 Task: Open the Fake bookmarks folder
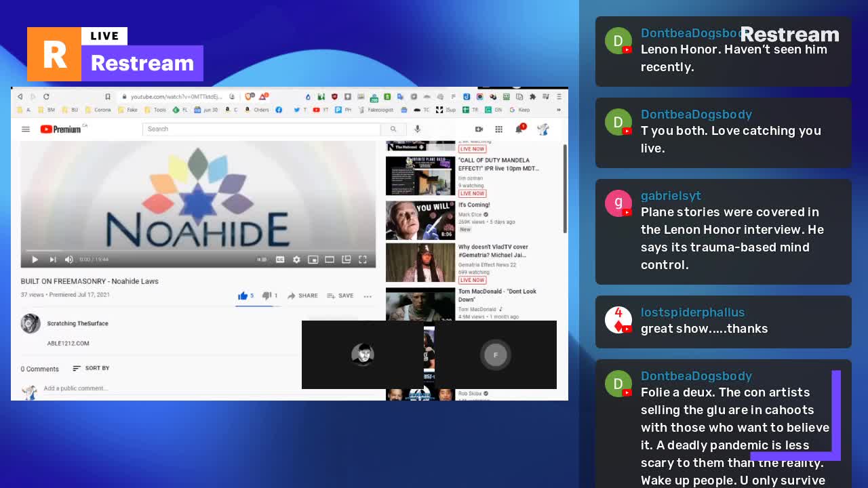click(127, 110)
